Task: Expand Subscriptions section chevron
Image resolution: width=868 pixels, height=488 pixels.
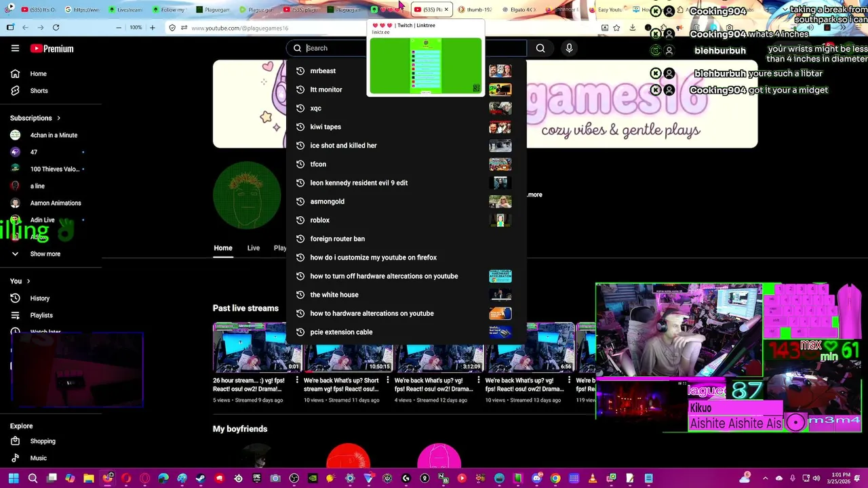Action: click(x=58, y=118)
